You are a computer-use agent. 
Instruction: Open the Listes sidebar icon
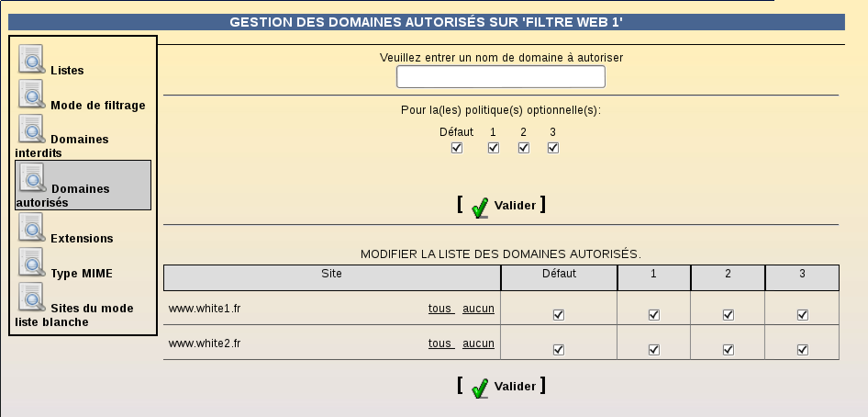pos(31,59)
